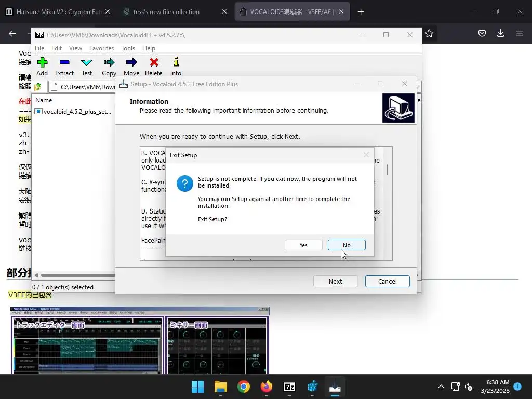
Task: Bookmark this page with the star icon
Action: pyautogui.click(x=429, y=33)
